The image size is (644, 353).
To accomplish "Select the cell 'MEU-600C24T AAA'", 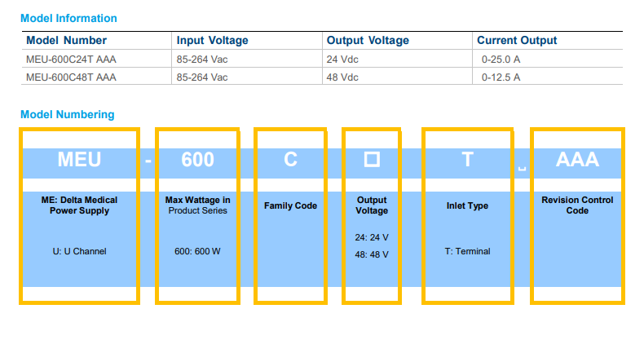I will [x=71, y=60].
